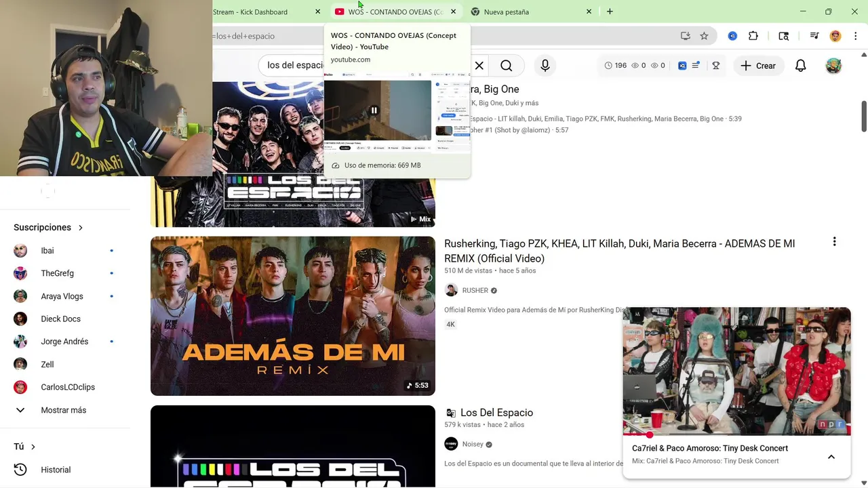
Task: Open the ADEMAS DE MI REMIX video title
Action: pyautogui.click(x=619, y=251)
